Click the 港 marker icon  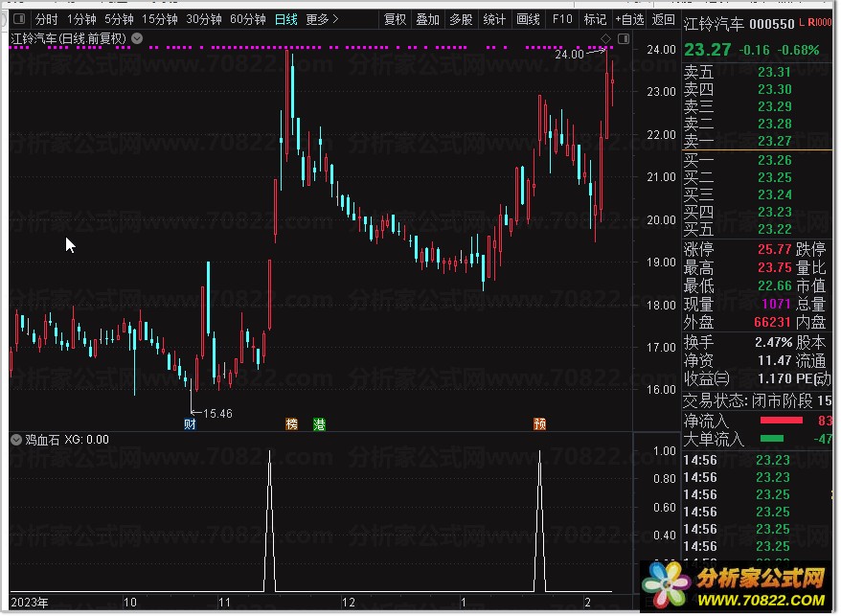click(x=319, y=424)
